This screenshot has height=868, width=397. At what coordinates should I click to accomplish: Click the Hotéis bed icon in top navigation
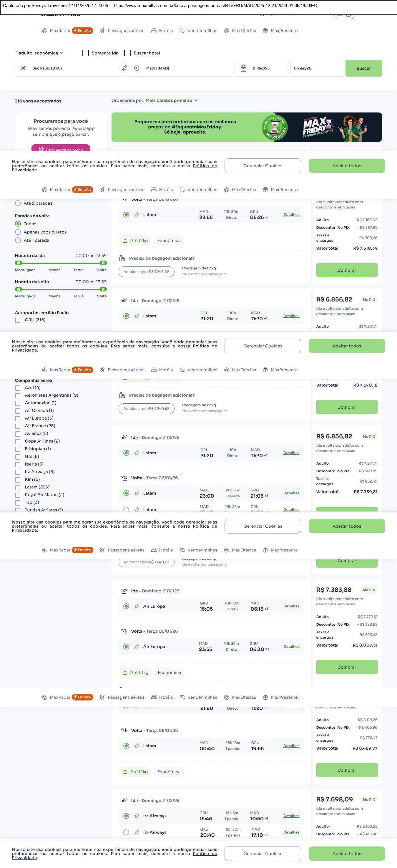[154, 31]
